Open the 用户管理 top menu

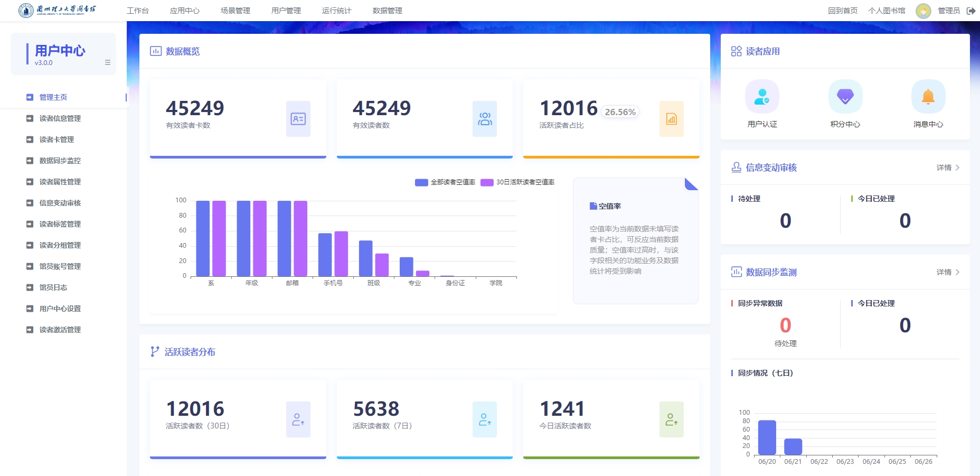click(x=286, y=11)
